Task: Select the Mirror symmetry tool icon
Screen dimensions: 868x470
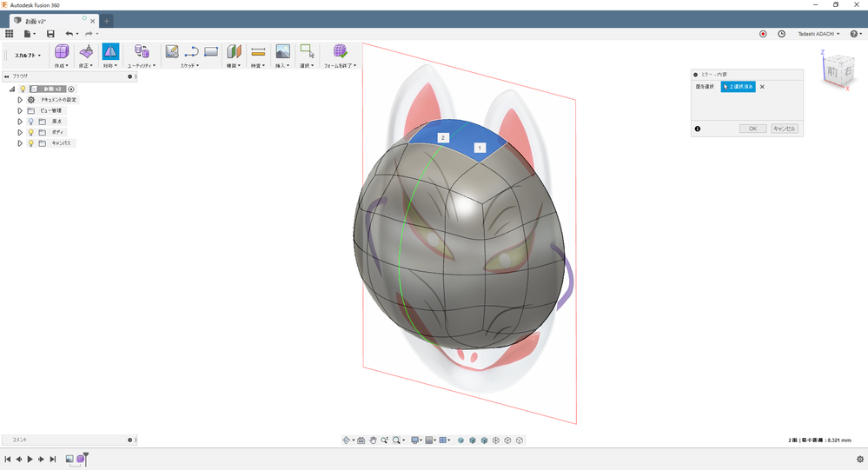Action: click(110, 51)
